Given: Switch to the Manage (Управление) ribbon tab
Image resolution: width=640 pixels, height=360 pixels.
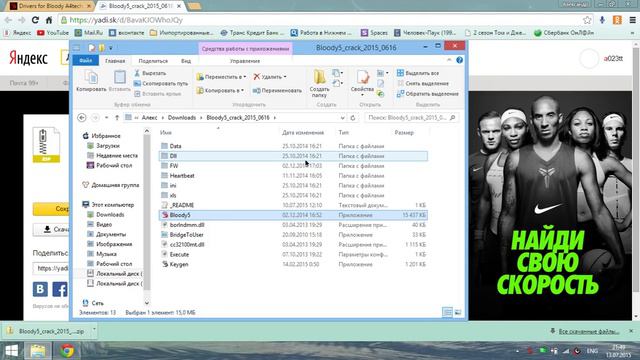Looking at the screenshot, I should (x=245, y=61).
